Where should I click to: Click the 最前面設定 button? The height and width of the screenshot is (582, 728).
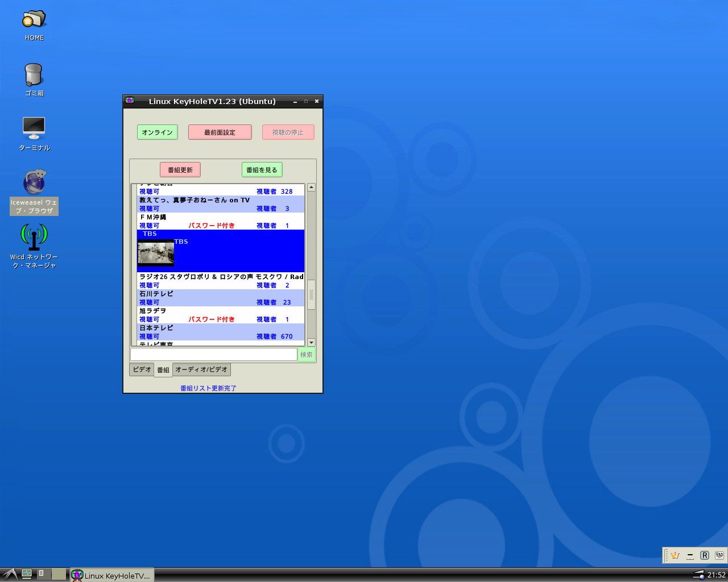[220, 132]
